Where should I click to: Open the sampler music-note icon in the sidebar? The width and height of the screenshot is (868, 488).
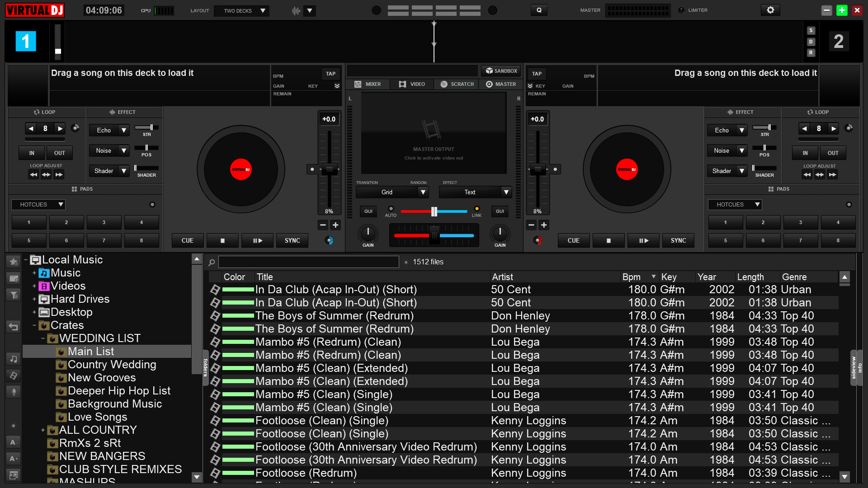click(x=13, y=359)
